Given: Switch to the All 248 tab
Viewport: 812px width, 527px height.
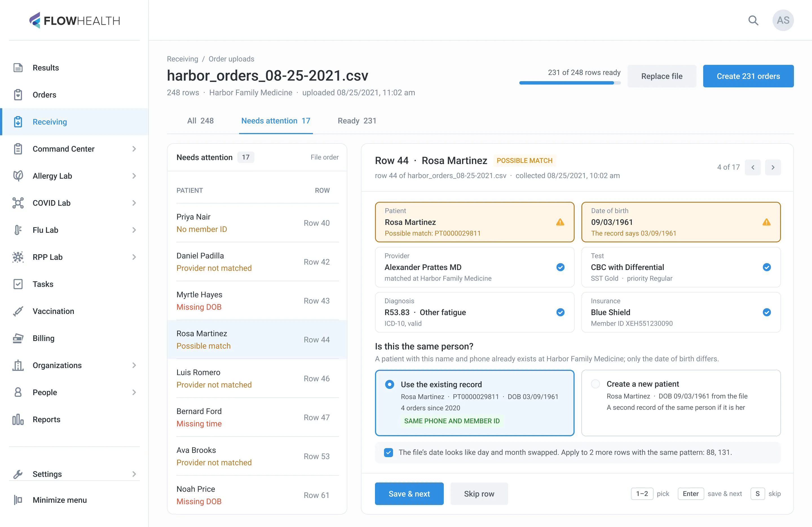Looking at the screenshot, I should [200, 121].
